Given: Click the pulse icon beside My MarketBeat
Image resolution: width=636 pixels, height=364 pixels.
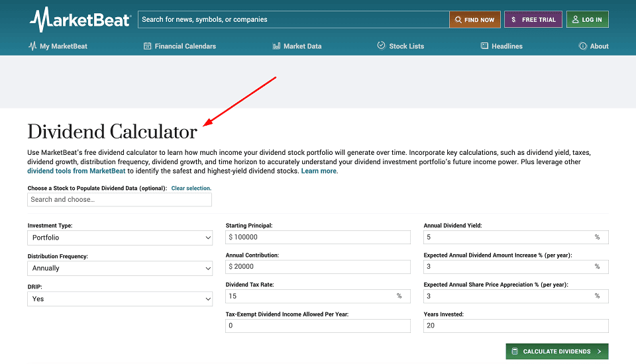Looking at the screenshot, I should click(32, 46).
